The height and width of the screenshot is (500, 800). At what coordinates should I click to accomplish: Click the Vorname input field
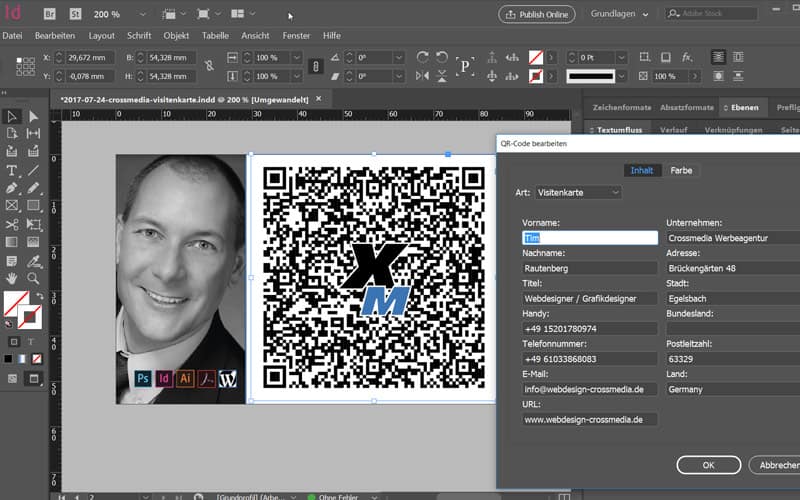tap(590, 238)
